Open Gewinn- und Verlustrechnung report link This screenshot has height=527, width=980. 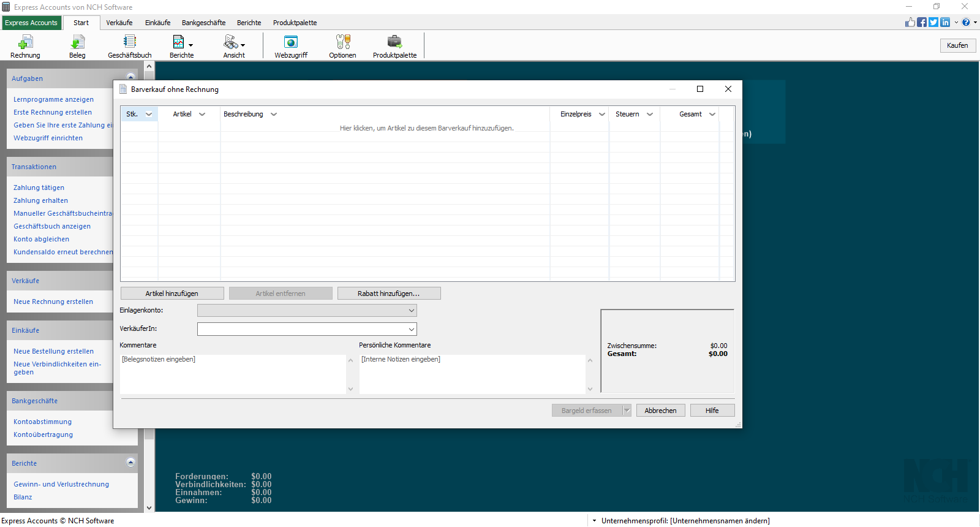[61, 484]
